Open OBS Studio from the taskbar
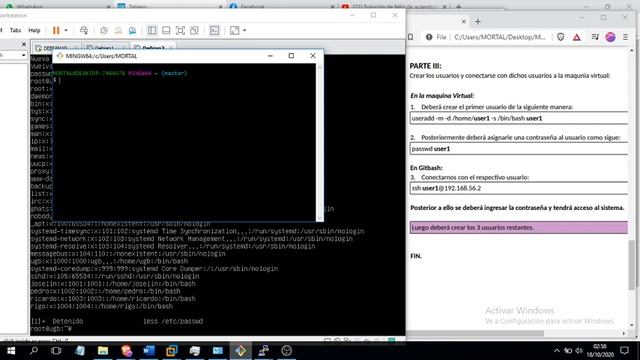This screenshot has height=360, width=640. point(287,351)
